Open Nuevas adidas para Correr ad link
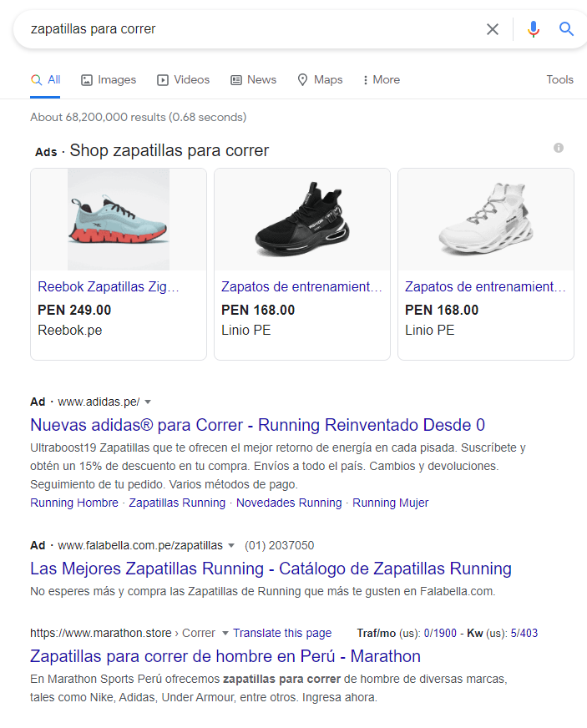 [x=257, y=424]
